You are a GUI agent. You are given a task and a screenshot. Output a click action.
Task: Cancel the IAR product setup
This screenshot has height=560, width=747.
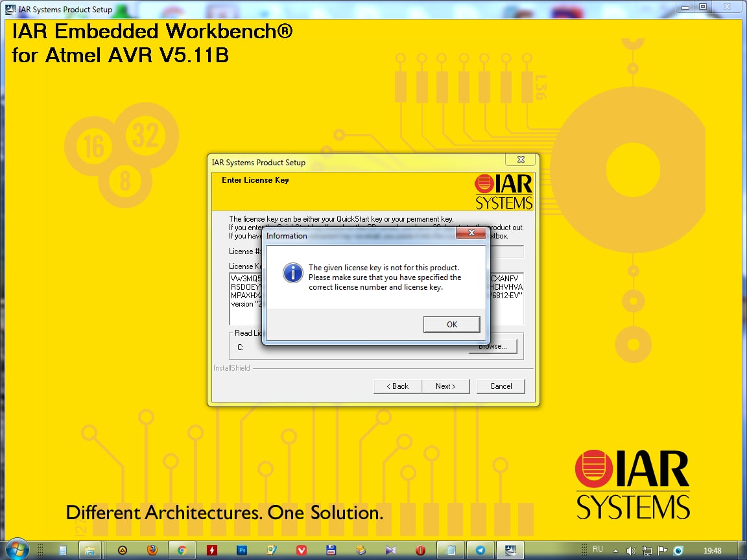click(501, 386)
